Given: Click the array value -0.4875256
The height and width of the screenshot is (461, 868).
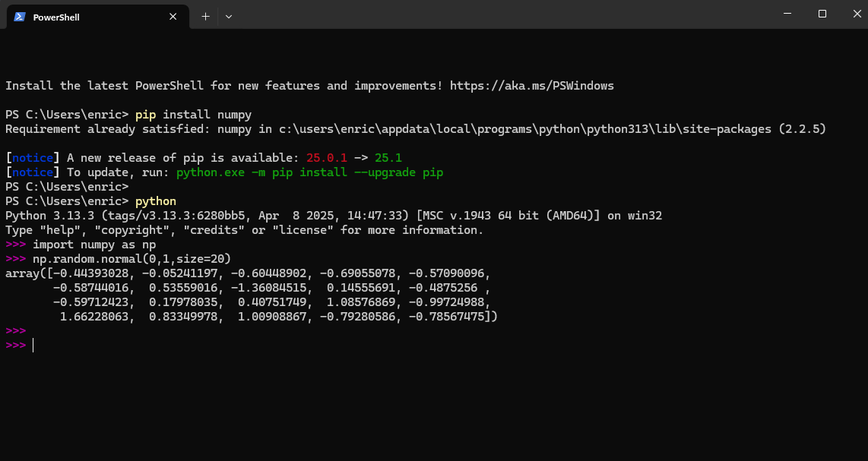Looking at the screenshot, I should coord(443,287).
